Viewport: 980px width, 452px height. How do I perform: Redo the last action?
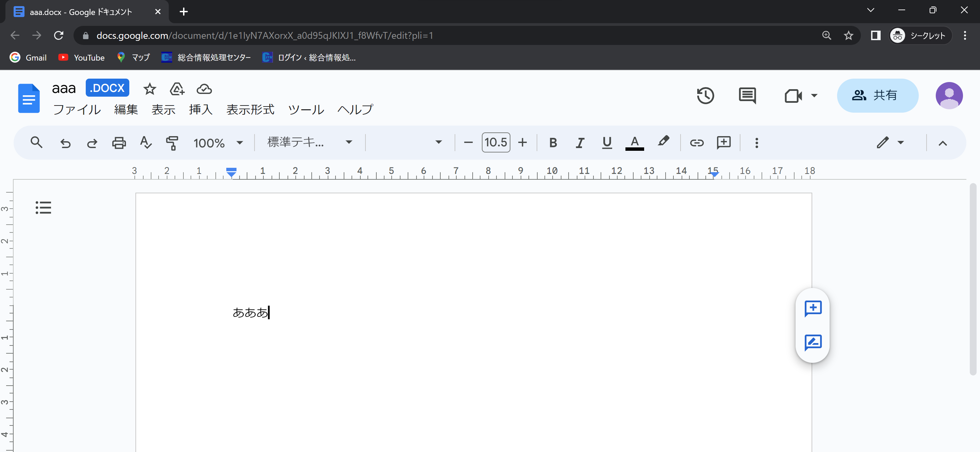[92, 143]
